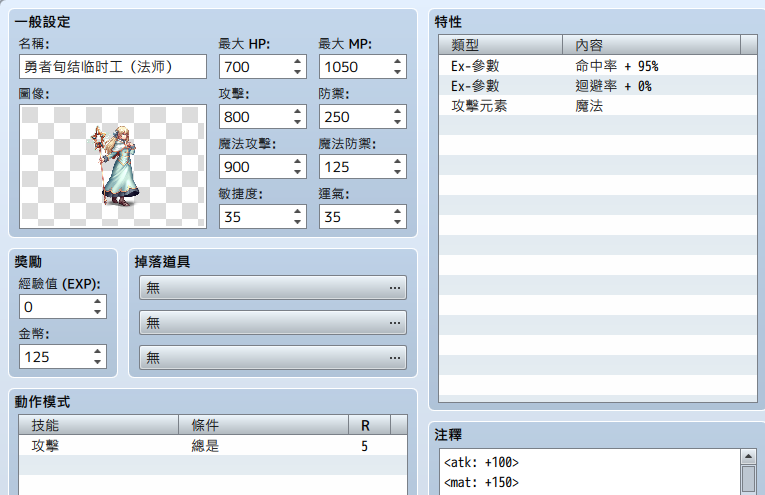Decrease 防禦 value with down arrow
765x495 pixels.
click(398, 122)
